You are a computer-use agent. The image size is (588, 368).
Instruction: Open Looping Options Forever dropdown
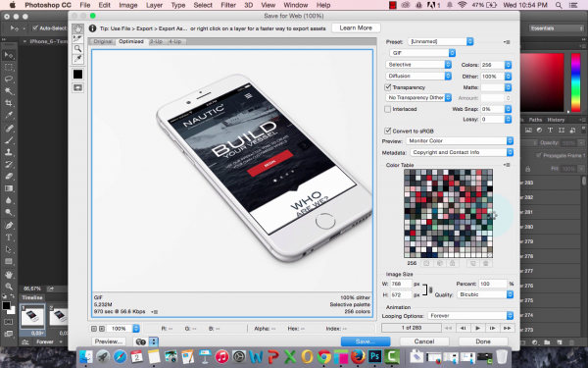(470, 316)
